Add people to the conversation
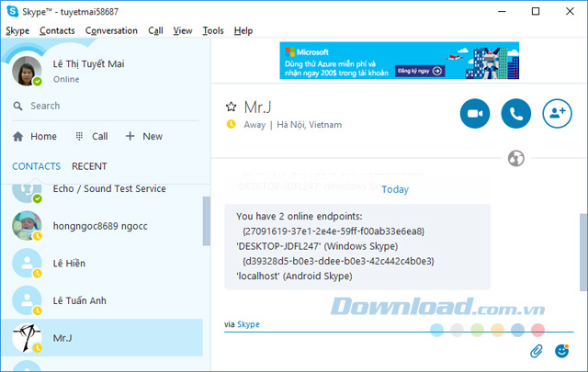588x372 pixels. 558,113
